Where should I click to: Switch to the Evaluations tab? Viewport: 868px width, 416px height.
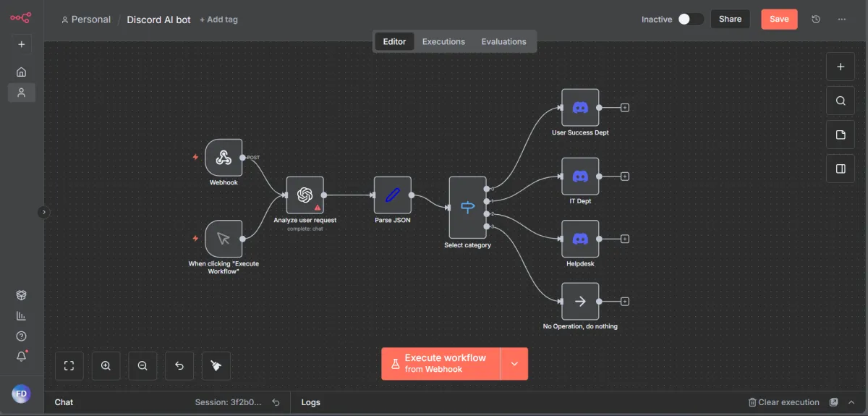pos(503,41)
